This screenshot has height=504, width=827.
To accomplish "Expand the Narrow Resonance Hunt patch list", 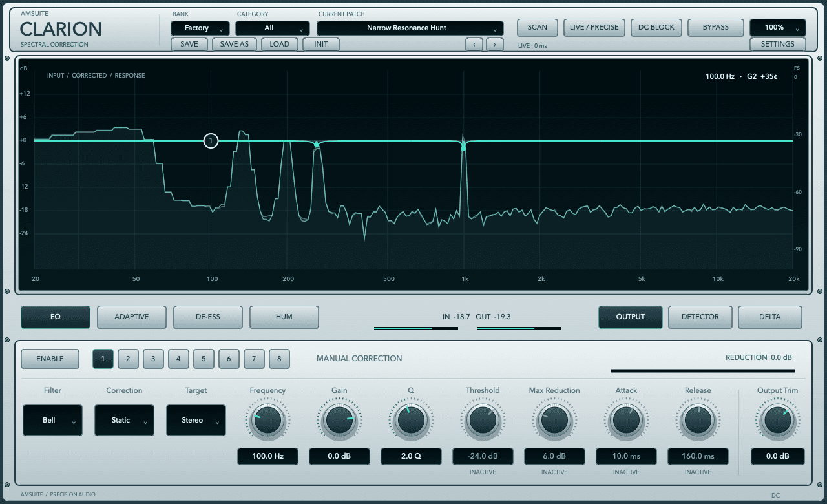I will [x=410, y=28].
